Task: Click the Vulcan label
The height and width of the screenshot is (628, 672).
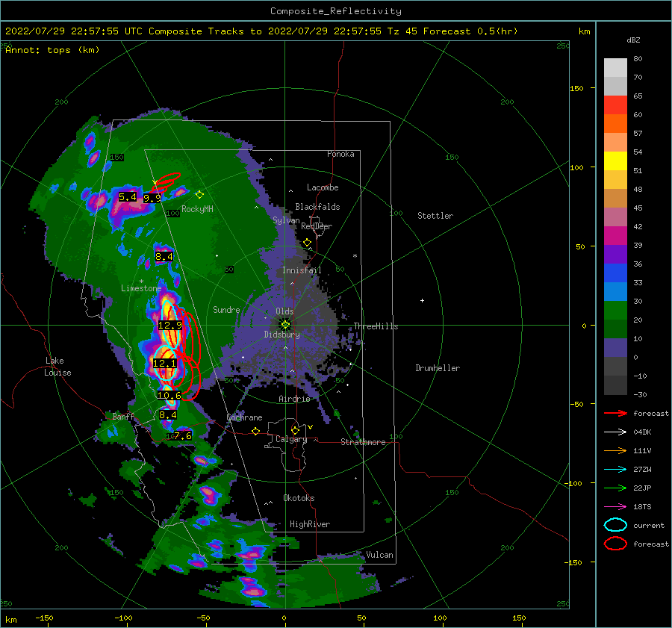Action: pyautogui.click(x=380, y=555)
